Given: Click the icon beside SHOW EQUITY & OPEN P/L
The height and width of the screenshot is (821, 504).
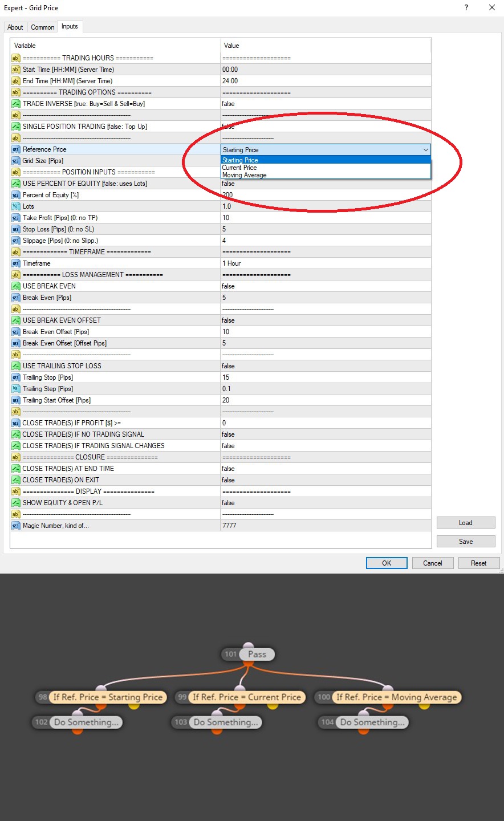Looking at the screenshot, I should click(x=16, y=503).
